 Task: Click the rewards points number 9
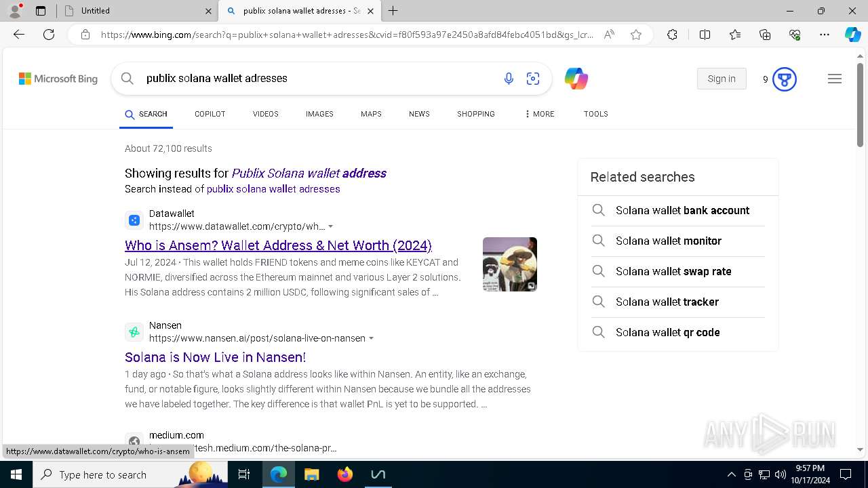(x=766, y=79)
